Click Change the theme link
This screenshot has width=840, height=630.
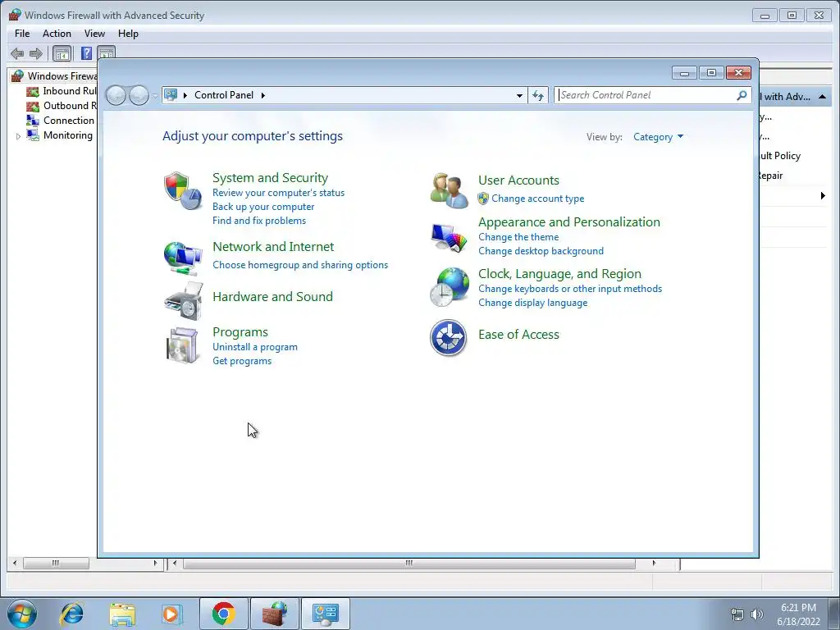pyautogui.click(x=518, y=237)
